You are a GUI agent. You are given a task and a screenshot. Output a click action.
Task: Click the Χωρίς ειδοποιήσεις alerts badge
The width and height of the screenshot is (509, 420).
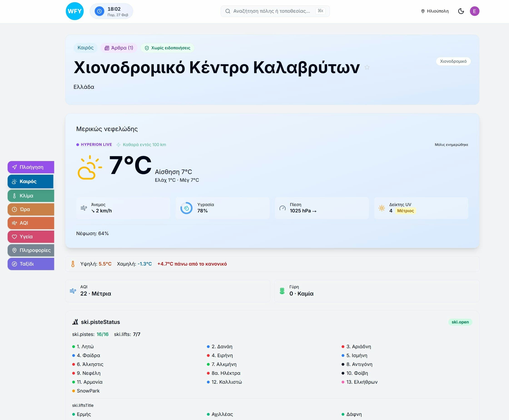[167, 48]
